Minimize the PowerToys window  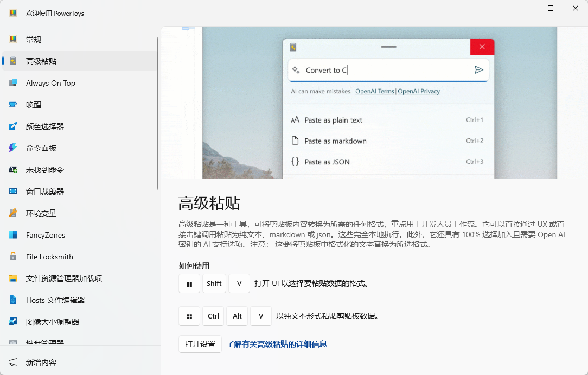point(526,8)
